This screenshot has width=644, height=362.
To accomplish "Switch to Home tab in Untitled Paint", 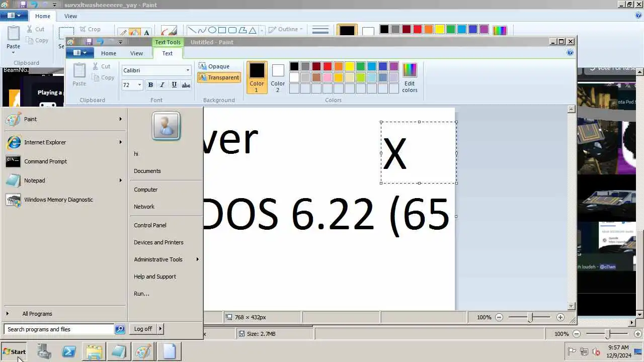I will (x=108, y=53).
